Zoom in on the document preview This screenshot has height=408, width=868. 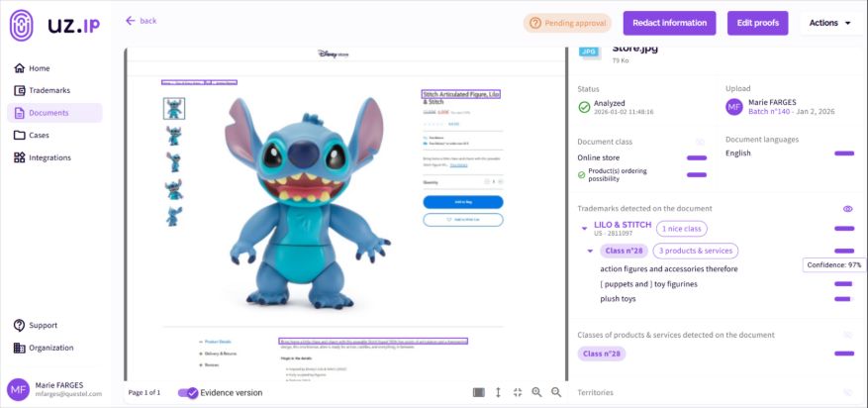tap(536, 393)
